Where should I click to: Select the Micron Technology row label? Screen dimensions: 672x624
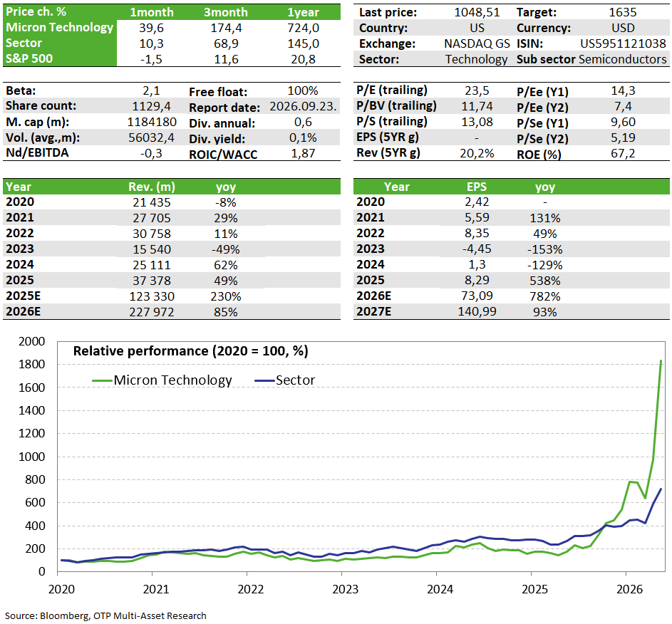(x=60, y=27)
